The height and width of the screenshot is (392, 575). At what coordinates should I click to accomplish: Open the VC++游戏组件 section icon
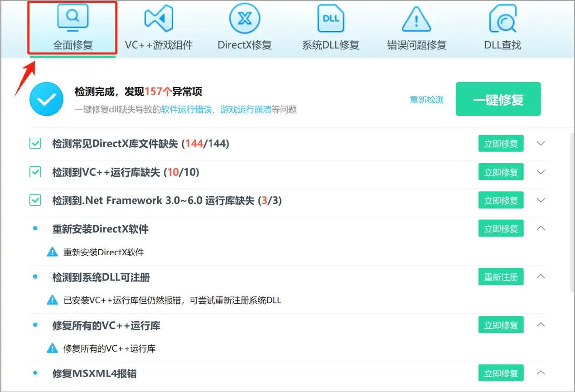tap(159, 18)
